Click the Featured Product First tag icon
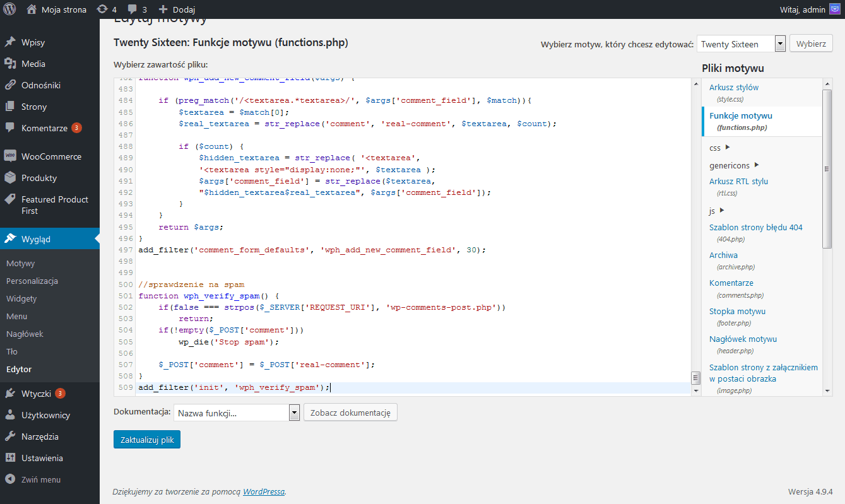The height and width of the screenshot is (504, 845). coord(10,199)
